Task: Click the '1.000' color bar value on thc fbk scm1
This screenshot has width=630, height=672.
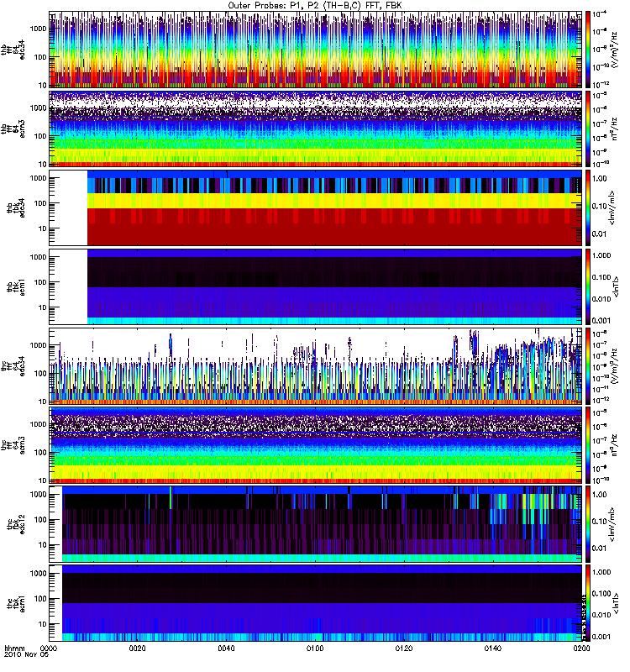Action: [601, 572]
